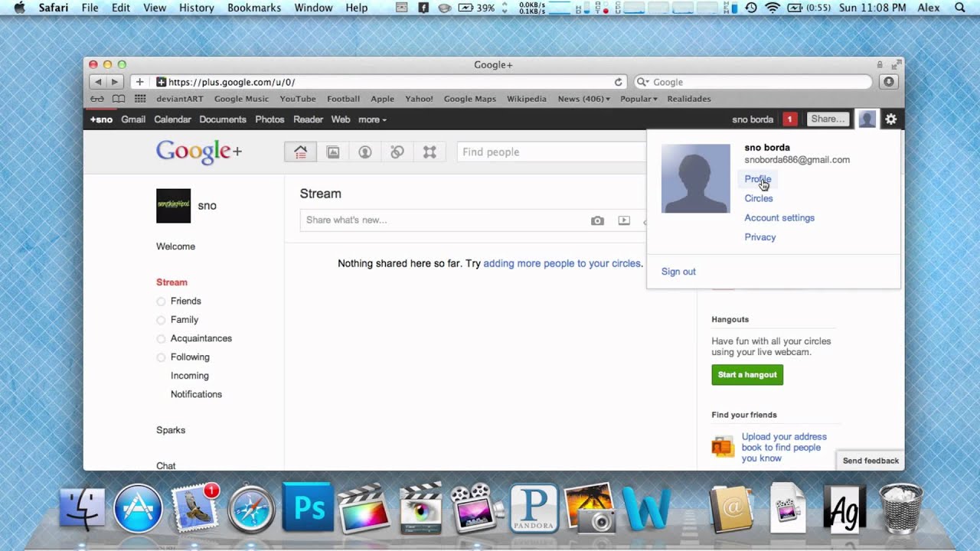This screenshot has width=980, height=551.
Task: Open Pandora from the Dock
Action: click(534, 507)
